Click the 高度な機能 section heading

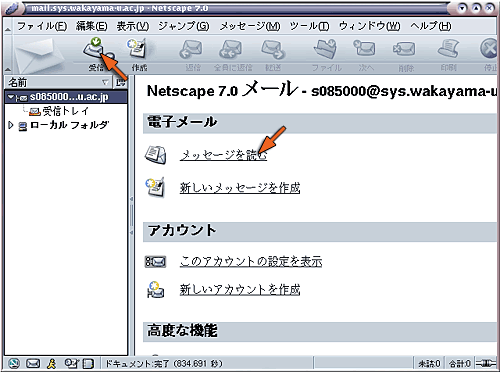182,330
